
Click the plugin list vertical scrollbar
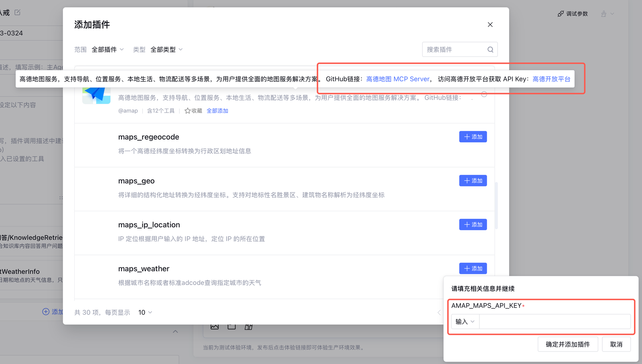(496, 205)
